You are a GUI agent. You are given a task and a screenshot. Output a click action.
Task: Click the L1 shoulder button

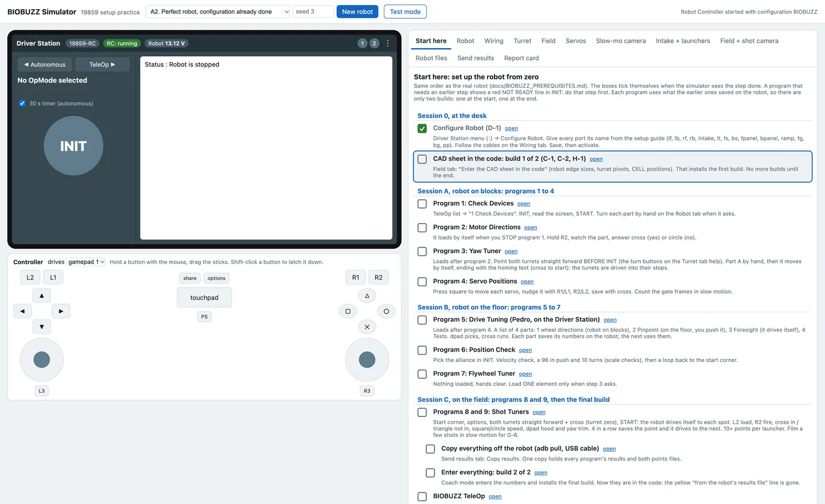[53, 278]
